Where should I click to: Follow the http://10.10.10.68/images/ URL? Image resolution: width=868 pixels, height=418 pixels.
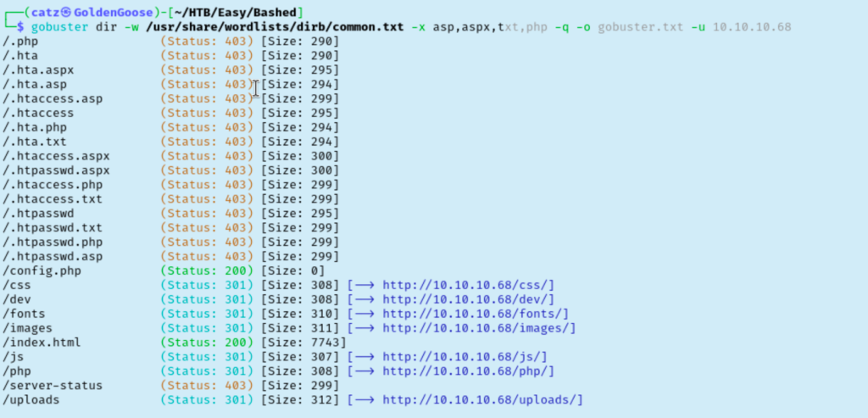(x=479, y=328)
